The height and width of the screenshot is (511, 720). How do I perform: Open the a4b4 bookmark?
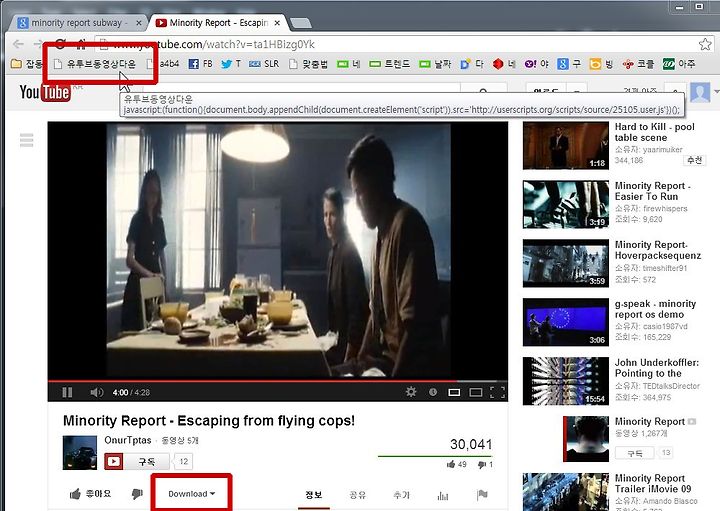coord(163,64)
